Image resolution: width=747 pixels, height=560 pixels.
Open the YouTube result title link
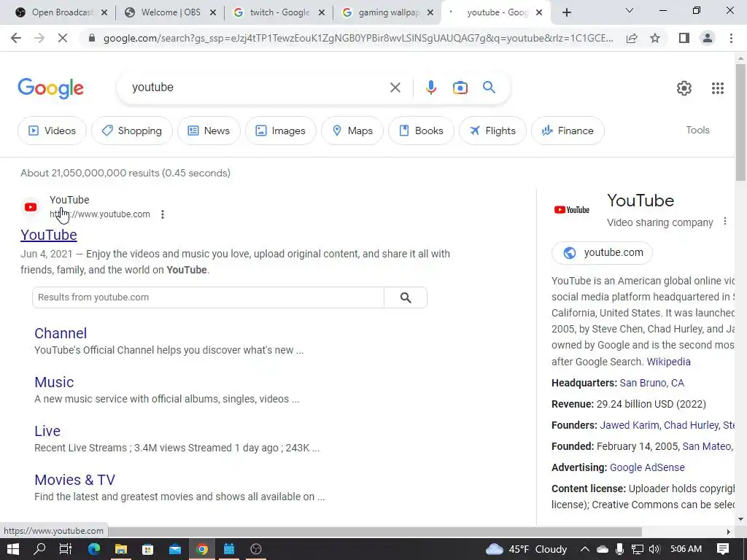(x=49, y=235)
